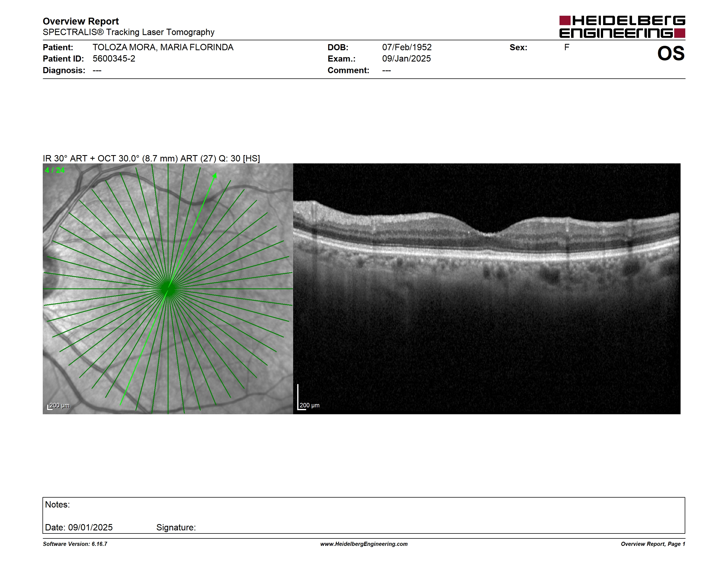Click patient ID value "5600345-2"
Screen dimensions: 728x563
114,59
